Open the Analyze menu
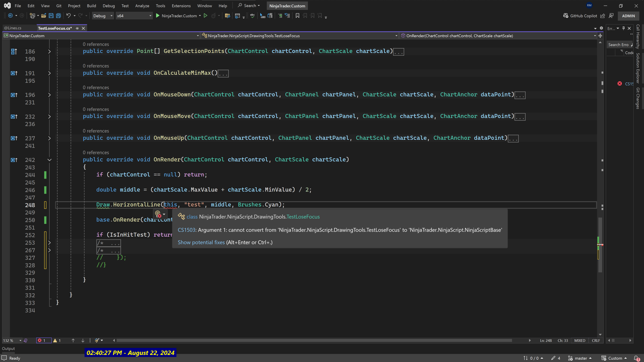Viewport: 644px width, 362px height. coord(142,6)
